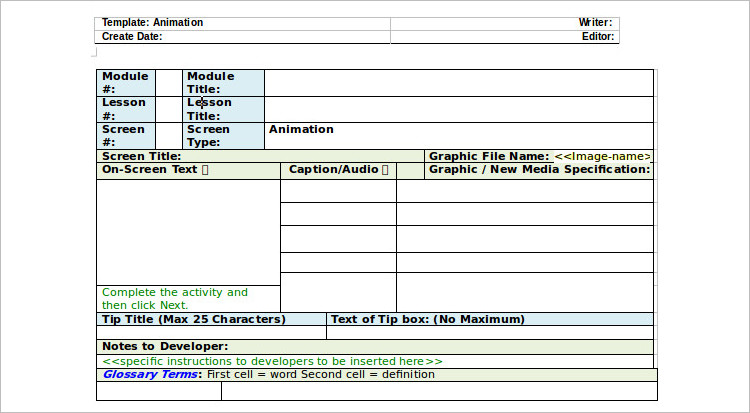750x413 pixels.
Task: Click the empty cell below Text of Tip box
Action: point(489,333)
